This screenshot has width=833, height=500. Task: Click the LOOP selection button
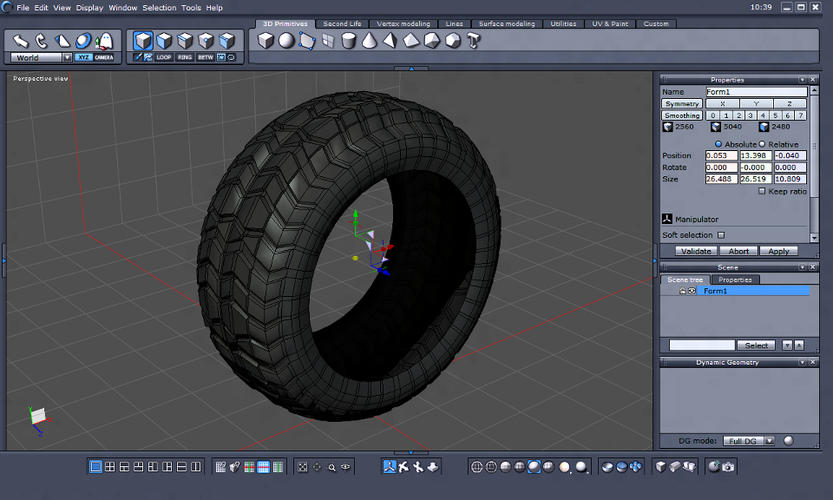[x=164, y=57]
